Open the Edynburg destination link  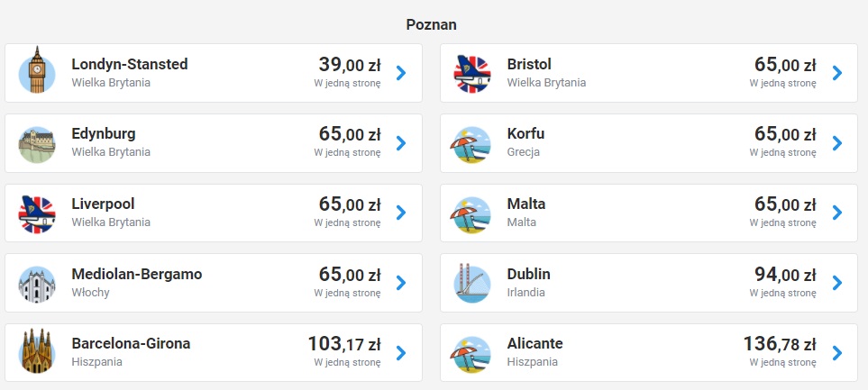(x=104, y=134)
